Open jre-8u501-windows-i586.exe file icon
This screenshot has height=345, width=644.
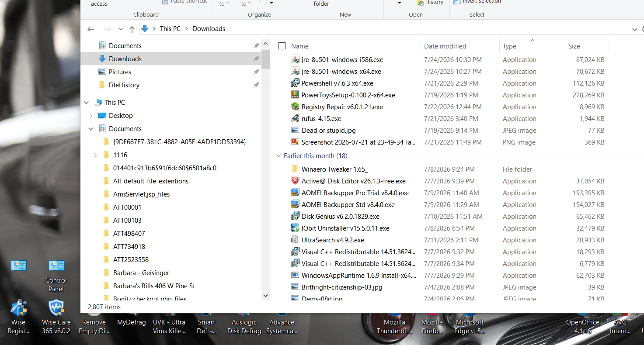pyautogui.click(x=295, y=59)
